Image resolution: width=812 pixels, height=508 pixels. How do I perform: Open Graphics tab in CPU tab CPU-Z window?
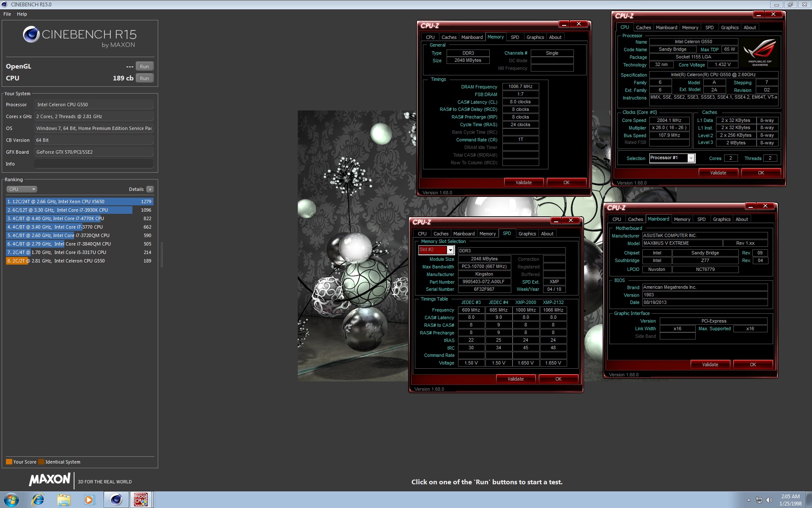point(730,28)
